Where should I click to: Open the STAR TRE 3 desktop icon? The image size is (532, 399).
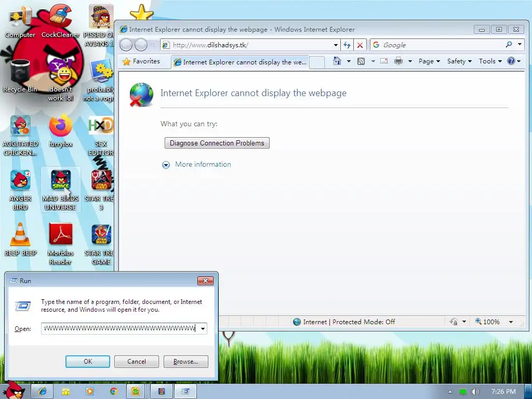(x=100, y=190)
